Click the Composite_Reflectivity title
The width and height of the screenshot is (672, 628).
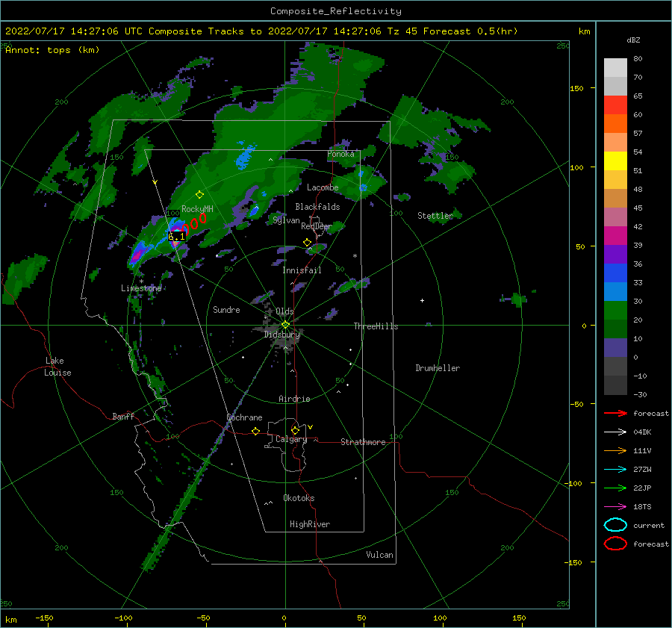(336, 11)
